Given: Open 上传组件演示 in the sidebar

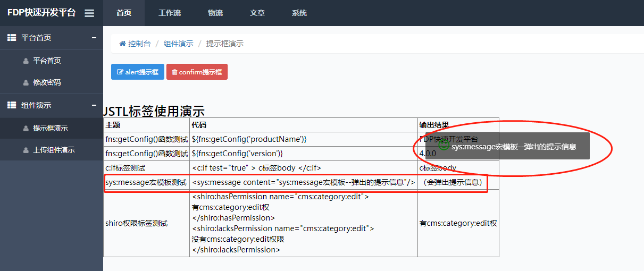Looking at the screenshot, I should pyautogui.click(x=52, y=150).
